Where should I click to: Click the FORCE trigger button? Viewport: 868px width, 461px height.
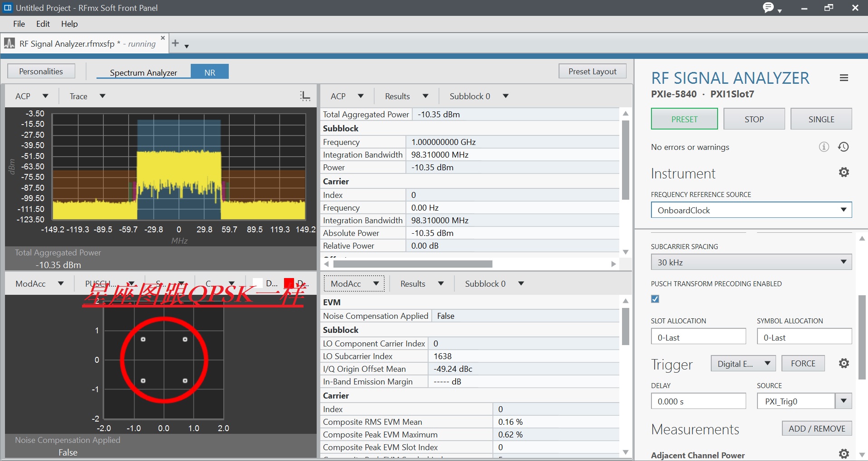(803, 363)
